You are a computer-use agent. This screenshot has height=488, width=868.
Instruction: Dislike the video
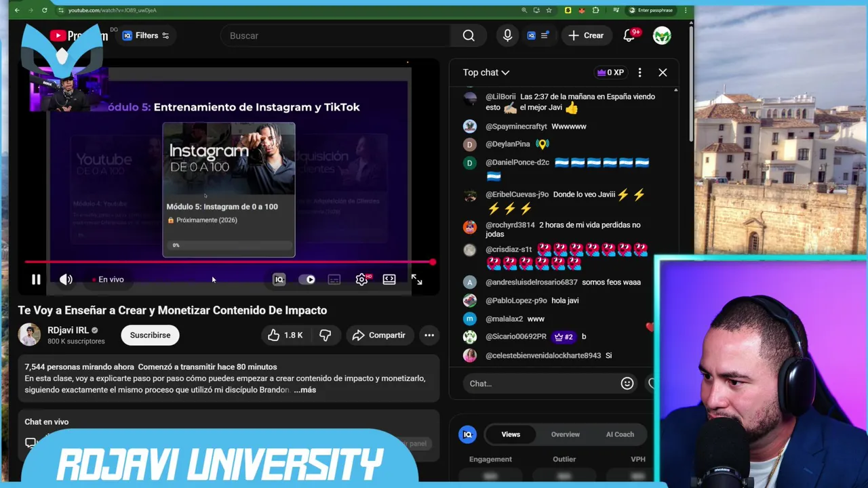[325, 335]
